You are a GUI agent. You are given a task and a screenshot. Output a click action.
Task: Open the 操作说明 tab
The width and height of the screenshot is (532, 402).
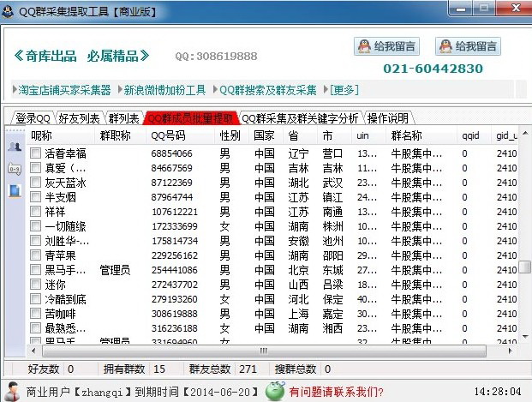pos(388,118)
